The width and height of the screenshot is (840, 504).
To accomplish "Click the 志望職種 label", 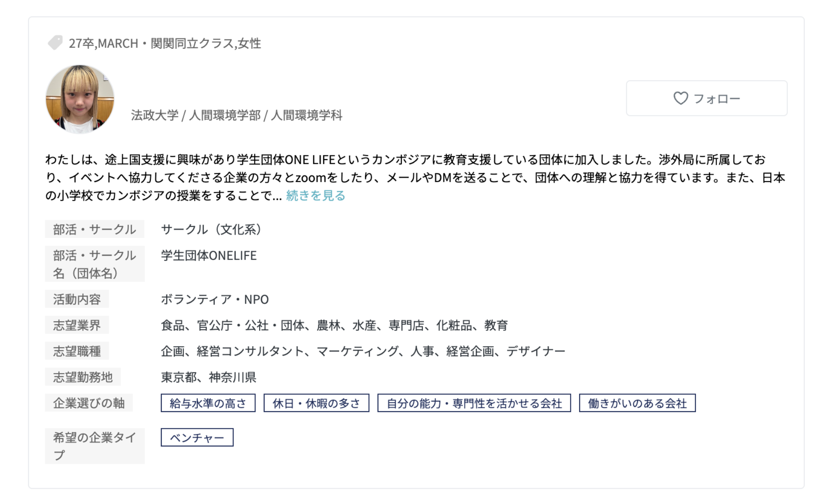I will pos(77,351).
